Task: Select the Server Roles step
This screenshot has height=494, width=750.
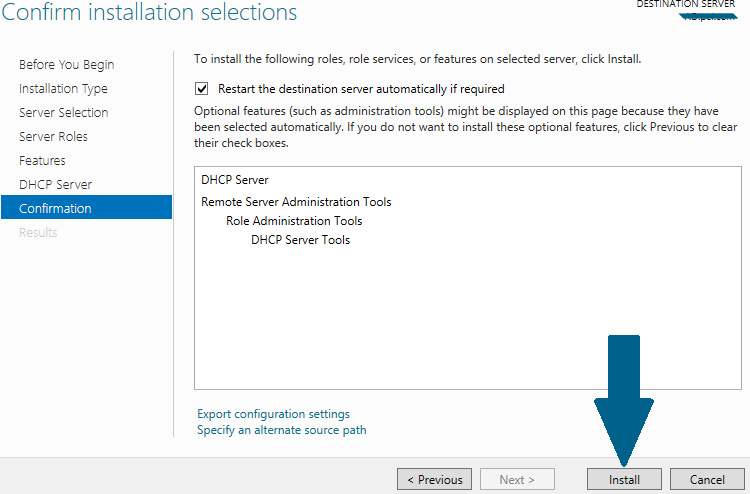Action: (x=53, y=137)
